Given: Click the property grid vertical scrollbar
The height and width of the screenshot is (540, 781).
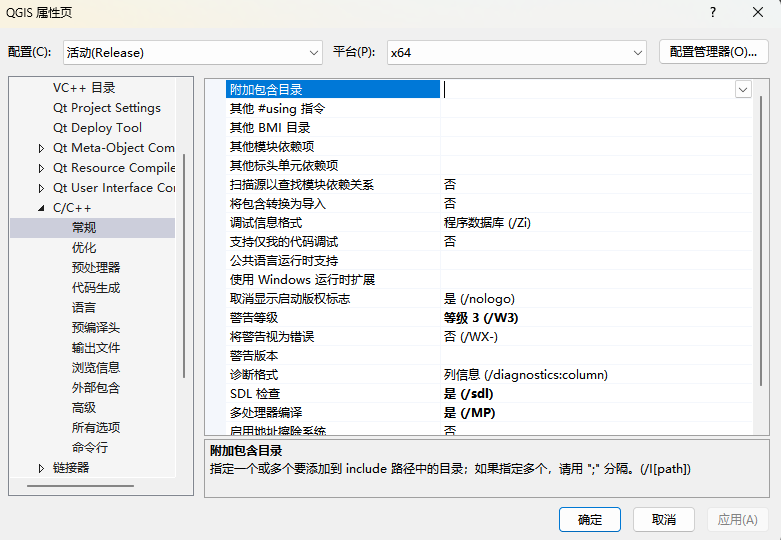Looking at the screenshot, I should (x=761, y=241).
